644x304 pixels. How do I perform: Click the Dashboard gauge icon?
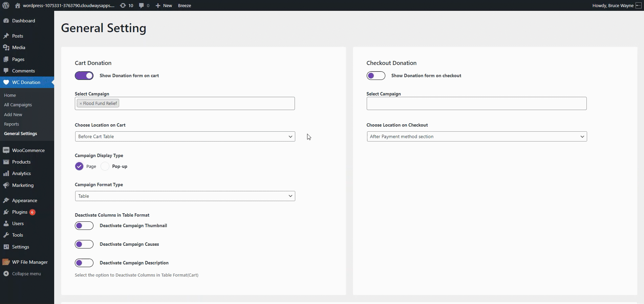6,21
